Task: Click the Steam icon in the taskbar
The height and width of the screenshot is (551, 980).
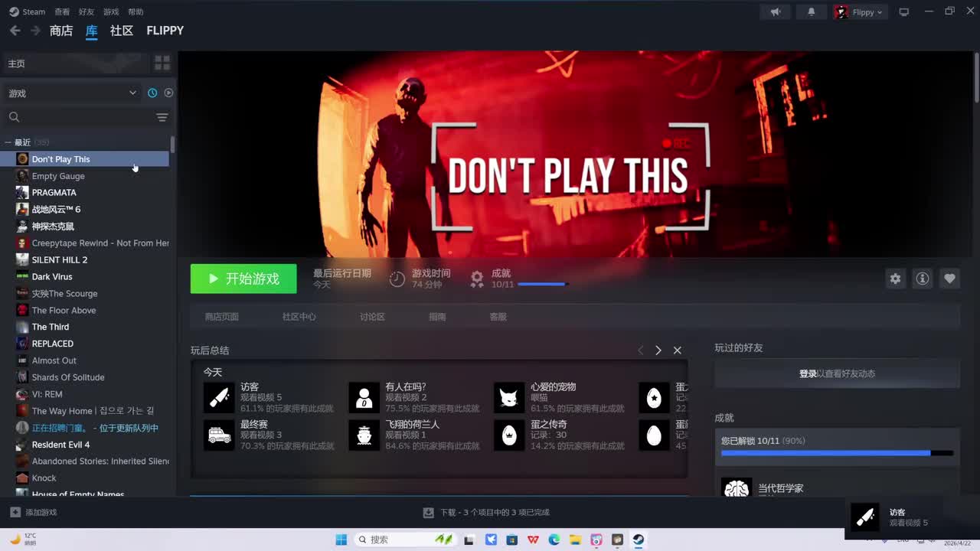Action: (638, 540)
